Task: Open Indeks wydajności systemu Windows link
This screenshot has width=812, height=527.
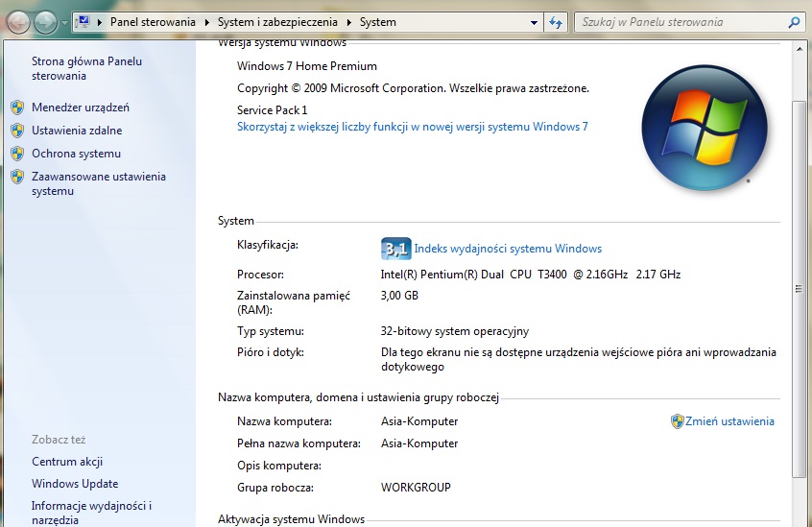Action: click(508, 249)
